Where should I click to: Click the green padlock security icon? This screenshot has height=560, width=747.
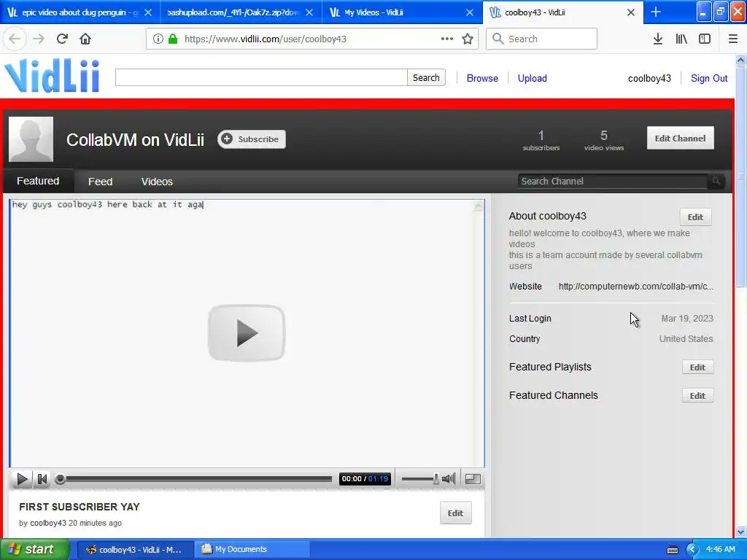tap(173, 39)
